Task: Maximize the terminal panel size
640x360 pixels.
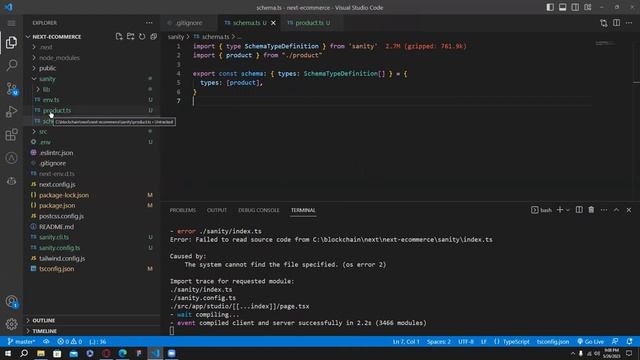Action: [616, 210]
